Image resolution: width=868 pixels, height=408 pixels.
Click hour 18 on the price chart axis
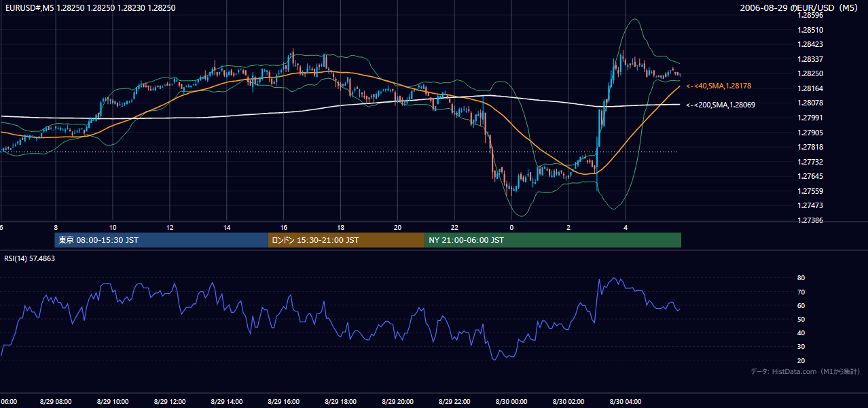pyautogui.click(x=341, y=227)
